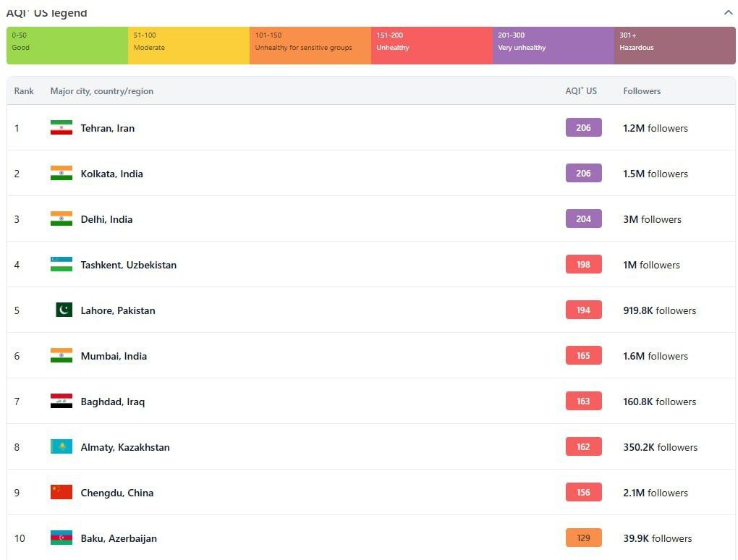This screenshot has height=560, width=738.
Task: Click the Iran flag icon
Action: [x=61, y=128]
